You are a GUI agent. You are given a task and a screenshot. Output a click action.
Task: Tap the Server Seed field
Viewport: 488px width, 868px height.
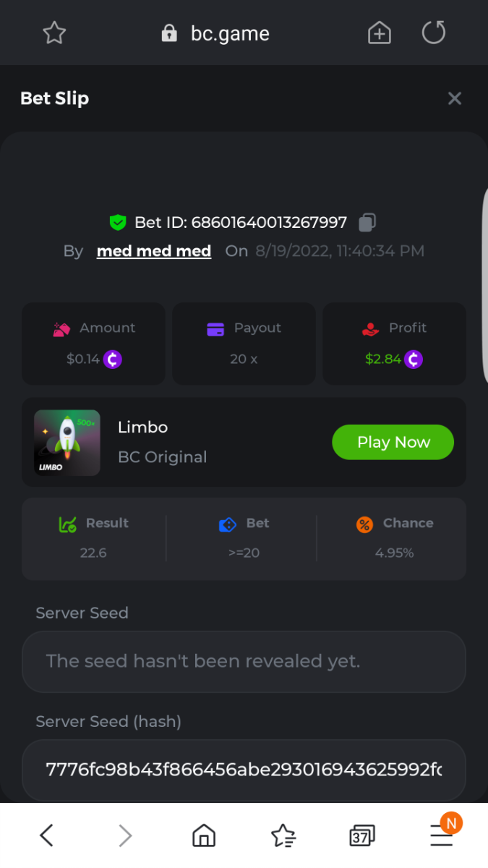click(244, 661)
